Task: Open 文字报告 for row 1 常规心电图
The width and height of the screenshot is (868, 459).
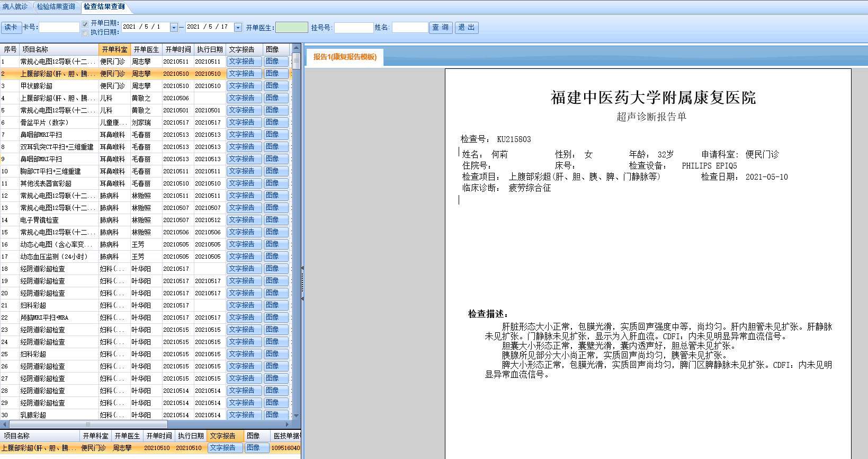Action: [x=244, y=61]
